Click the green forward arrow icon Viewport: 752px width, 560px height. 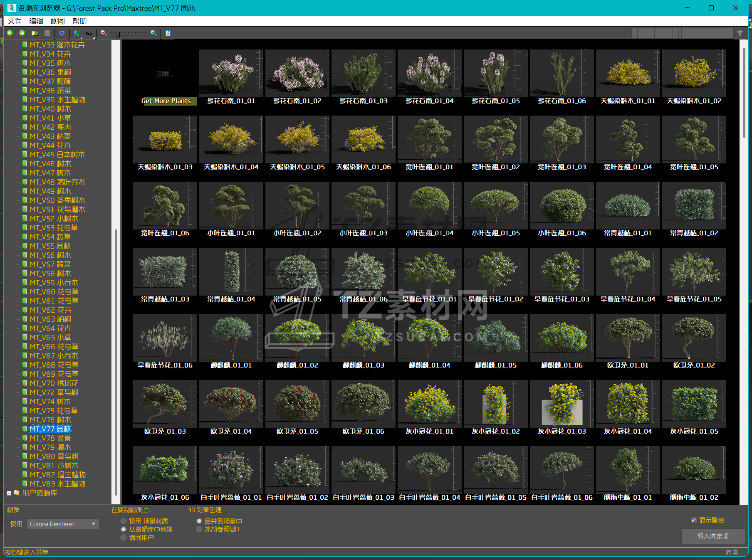tap(22, 33)
